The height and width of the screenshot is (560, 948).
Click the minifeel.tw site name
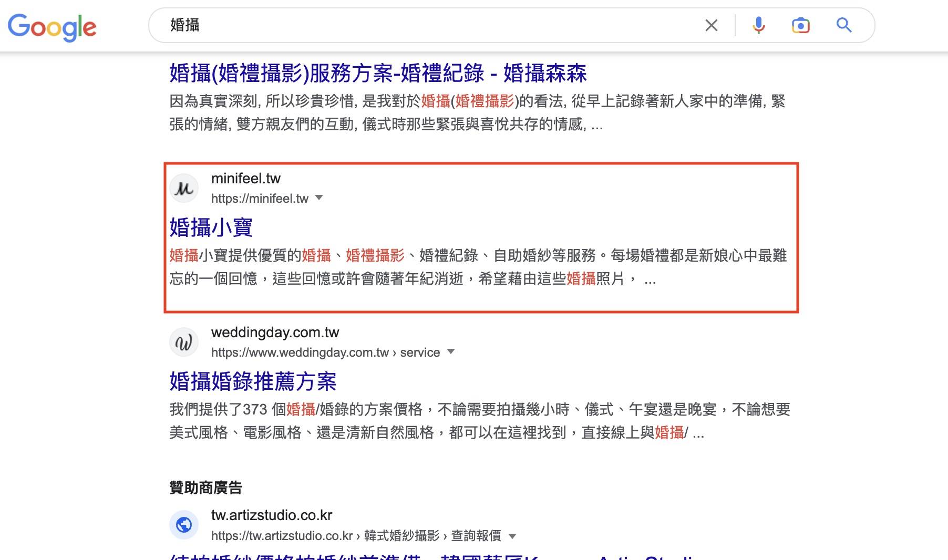tap(246, 179)
